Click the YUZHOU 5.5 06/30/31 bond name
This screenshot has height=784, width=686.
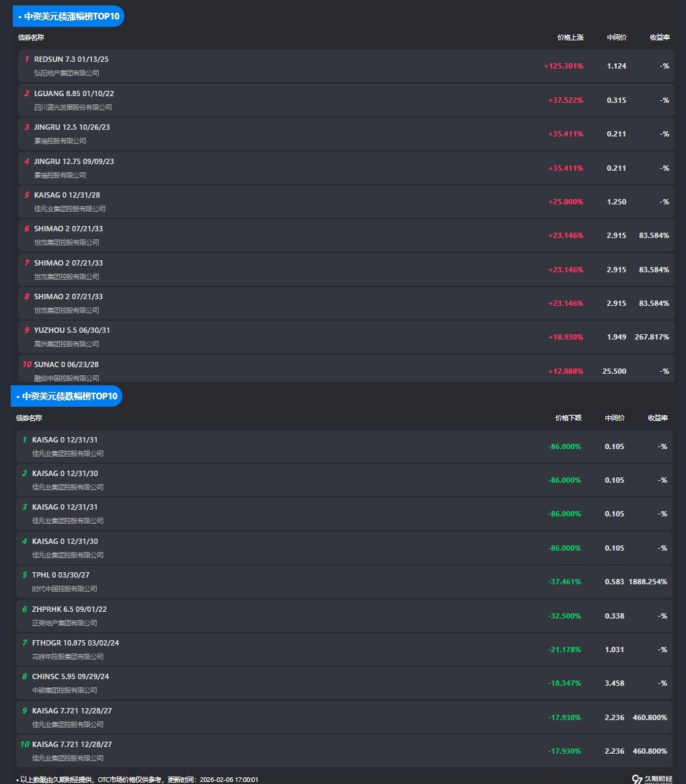72,330
